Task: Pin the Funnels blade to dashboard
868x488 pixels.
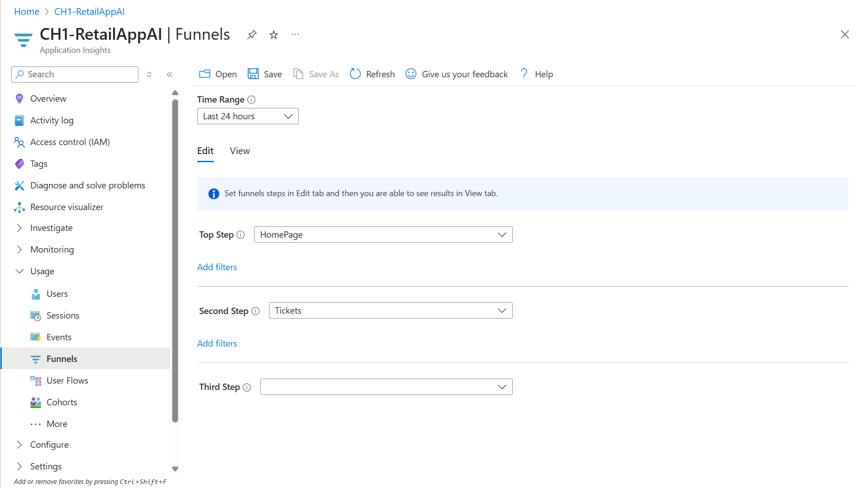Action: pos(252,35)
